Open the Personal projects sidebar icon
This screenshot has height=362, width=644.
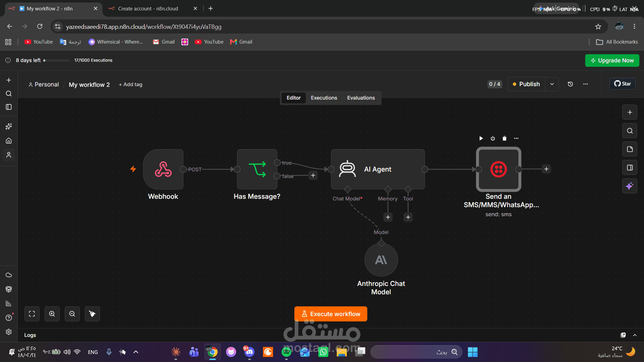[x=9, y=155]
